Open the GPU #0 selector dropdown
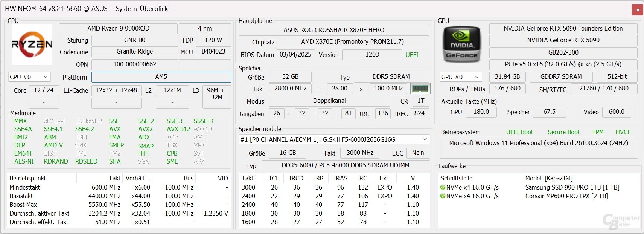 click(x=461, y=77)
